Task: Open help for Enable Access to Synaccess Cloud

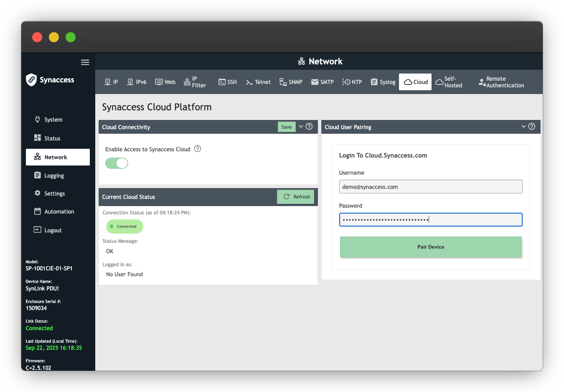Action: point(198,148)
